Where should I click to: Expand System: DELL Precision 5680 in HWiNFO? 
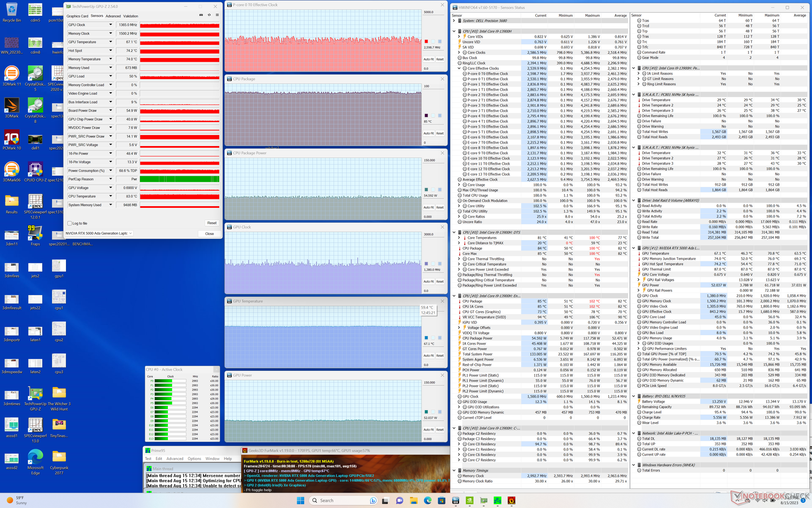click(x=454, y=20)
